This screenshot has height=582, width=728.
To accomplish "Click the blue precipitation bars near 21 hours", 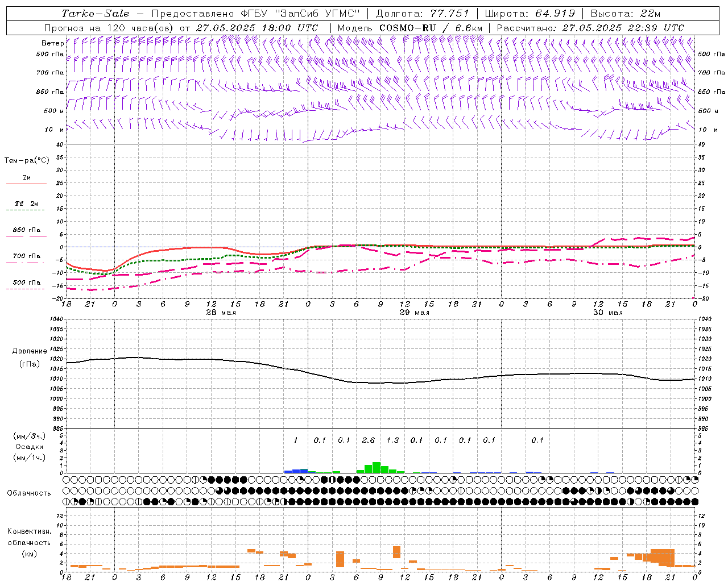I will [296, 471].
